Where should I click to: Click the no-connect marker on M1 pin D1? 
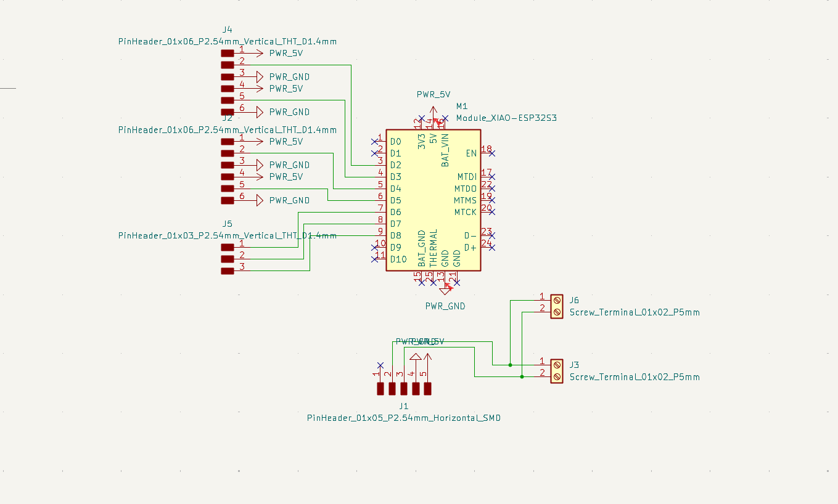pos(375,153)
